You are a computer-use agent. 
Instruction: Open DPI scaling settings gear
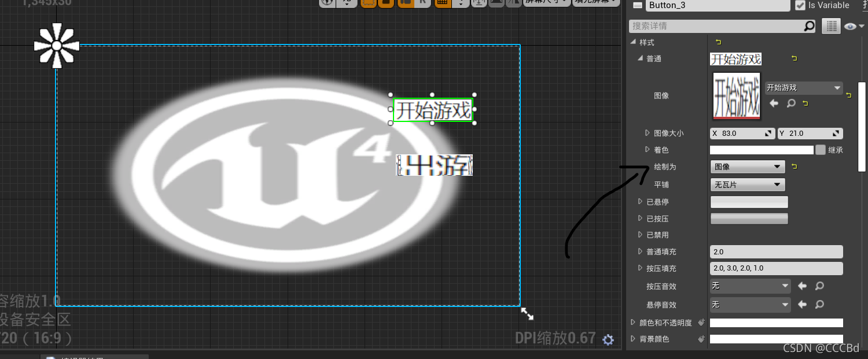point(608,339)
